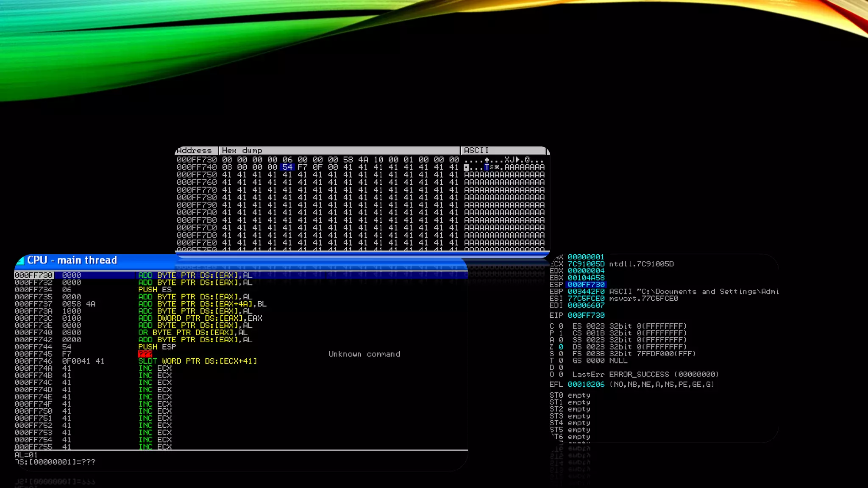Toggle the P parity flag bit
This screenshot has height=488, width=868.
(561, 333)
